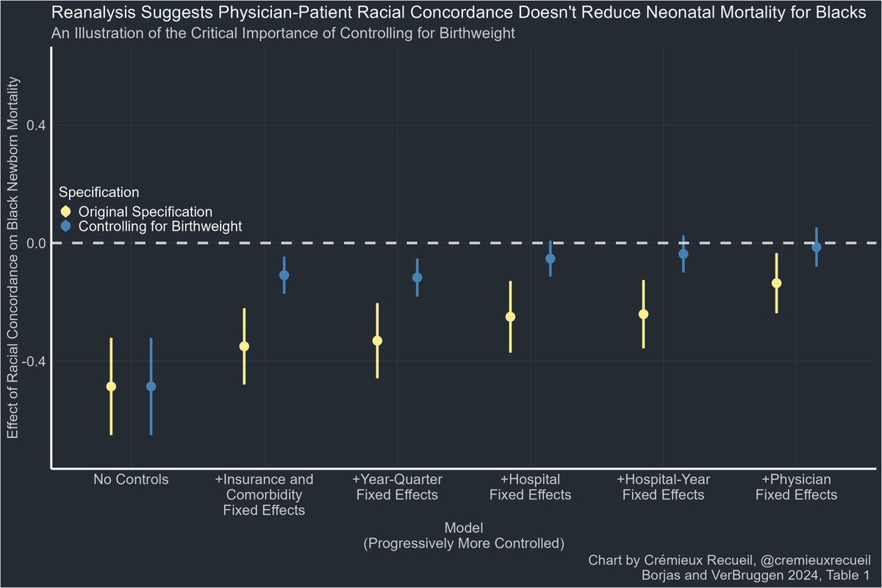Click the blue Controlling for Birthweight legend marker
Viewport: 882px width, 588px height.
65,226
